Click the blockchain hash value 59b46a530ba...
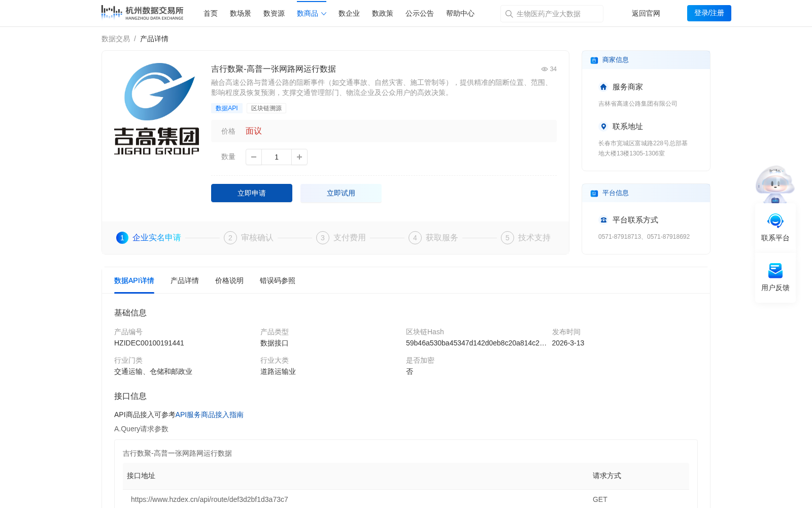812x508 pixels. point(476,343)
